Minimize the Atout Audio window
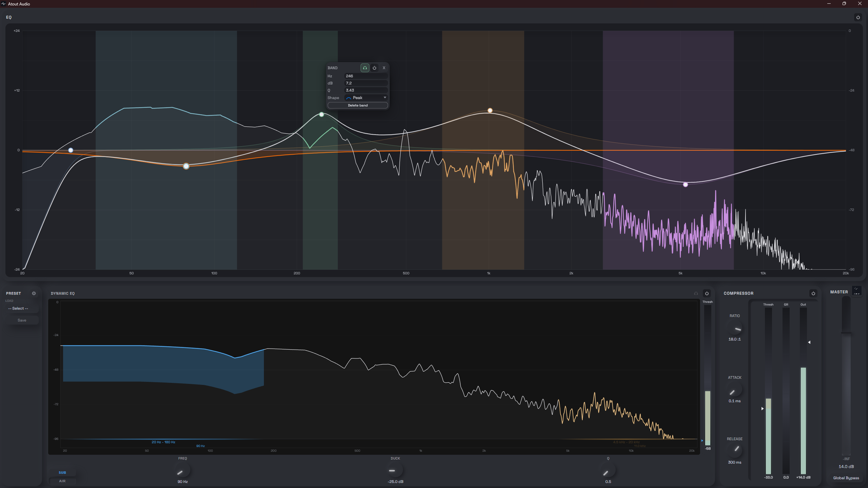 click(829, 4)
